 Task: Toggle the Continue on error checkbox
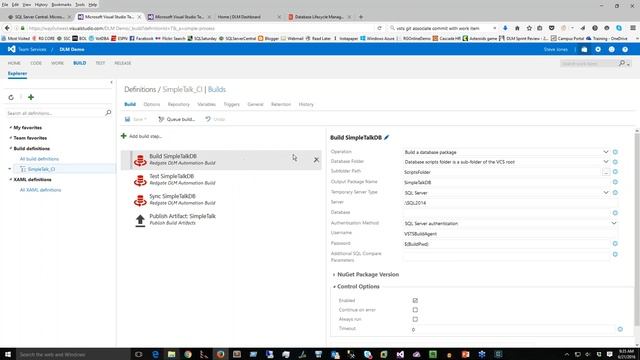point(415,310)
